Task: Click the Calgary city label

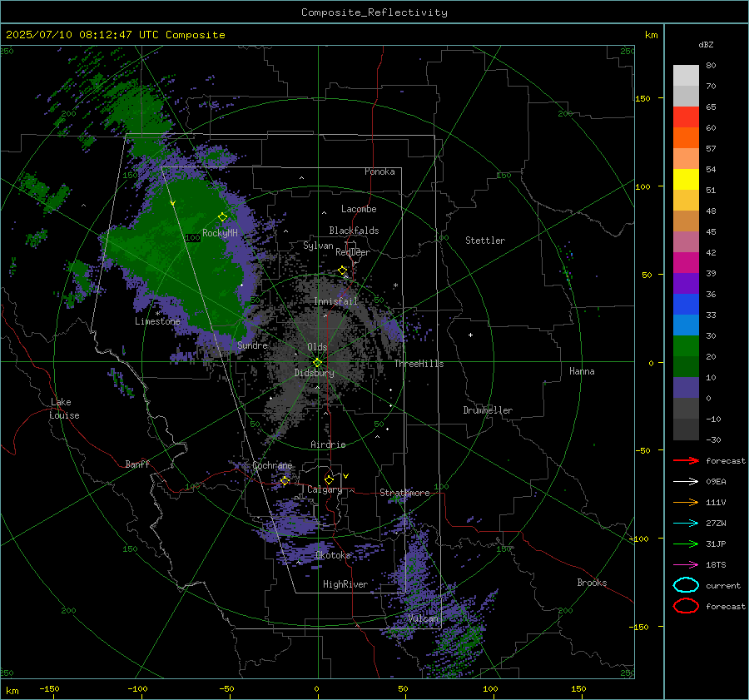Action: [325, 489]
